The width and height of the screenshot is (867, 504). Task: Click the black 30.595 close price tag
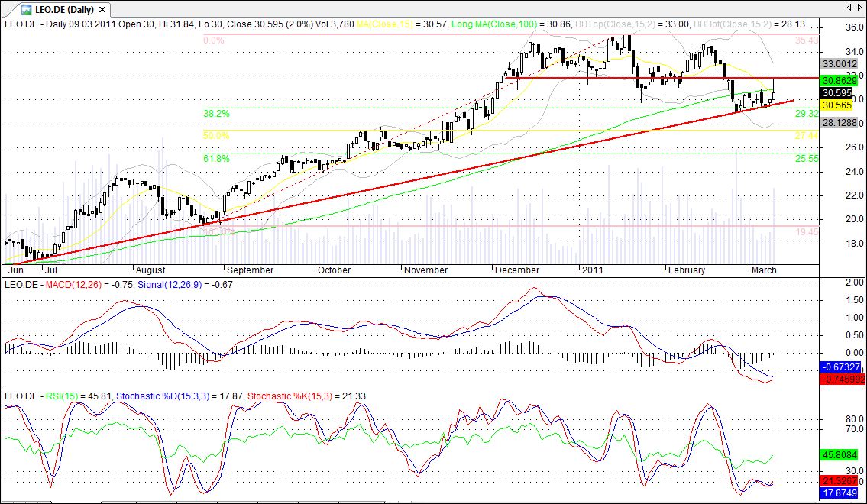(838, 93)
